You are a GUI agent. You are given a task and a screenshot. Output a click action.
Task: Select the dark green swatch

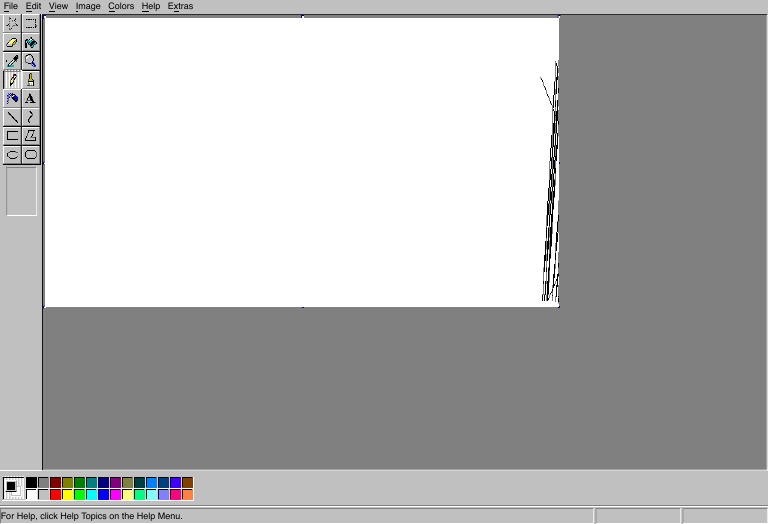(x=79, y=483)
